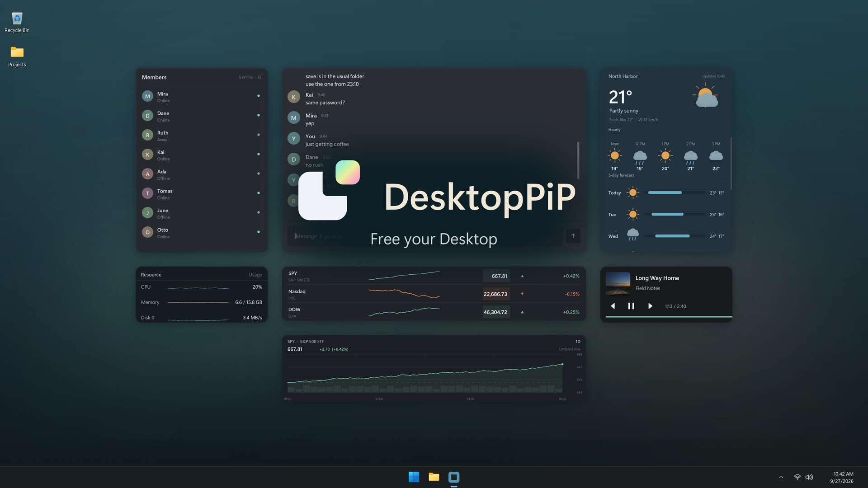868x488 pixels.
Task: Click the Memory 6.6 / 15.8 GB value
Action: click(249, 302)
